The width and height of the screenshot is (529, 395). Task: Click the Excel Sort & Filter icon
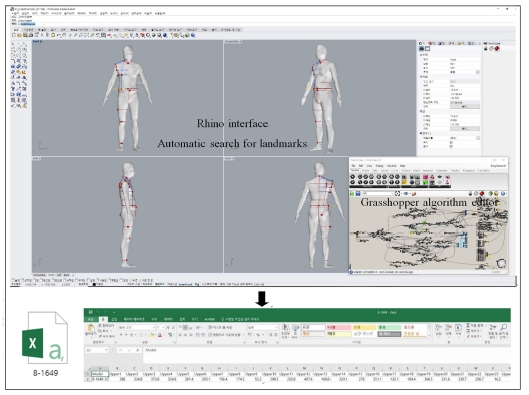tap(493, 327)
